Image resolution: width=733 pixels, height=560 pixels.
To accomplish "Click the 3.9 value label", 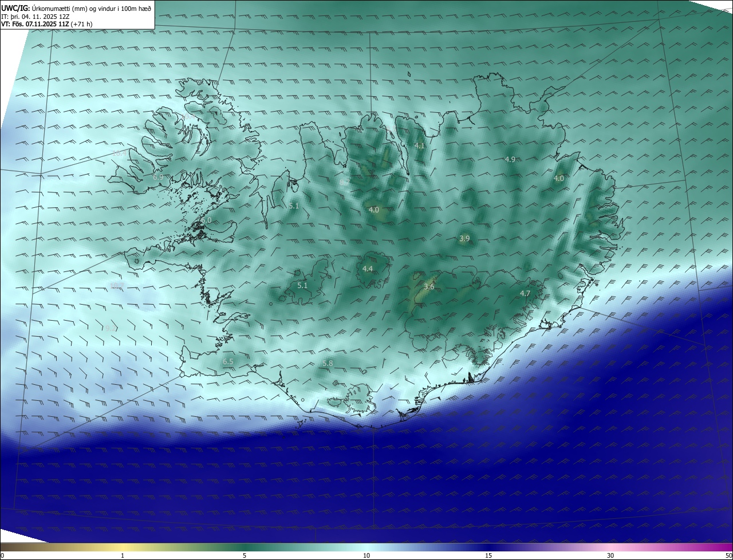I will (x=464, y=238).
